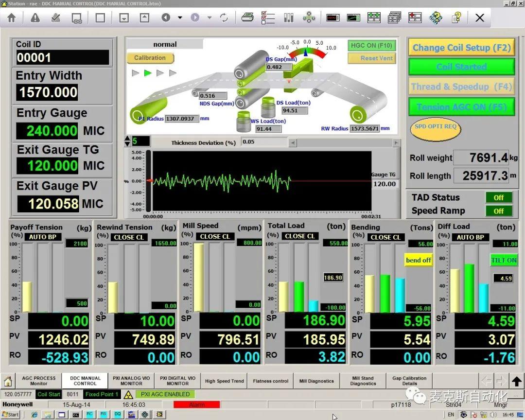Click the help question mark icon

click(x=456, y=17)
